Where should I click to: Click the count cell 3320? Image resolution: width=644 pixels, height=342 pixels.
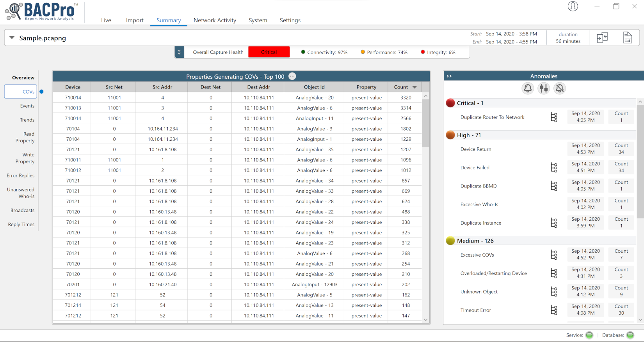click(x=406, y=97)
